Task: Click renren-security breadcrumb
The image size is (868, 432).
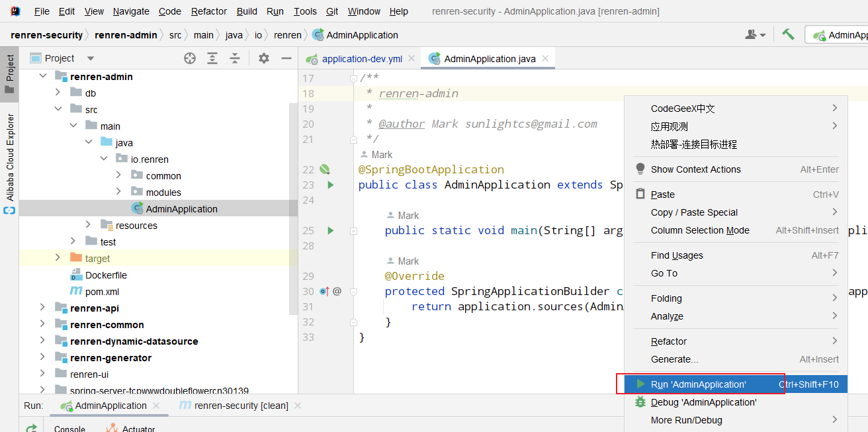Action: [46, 35]
